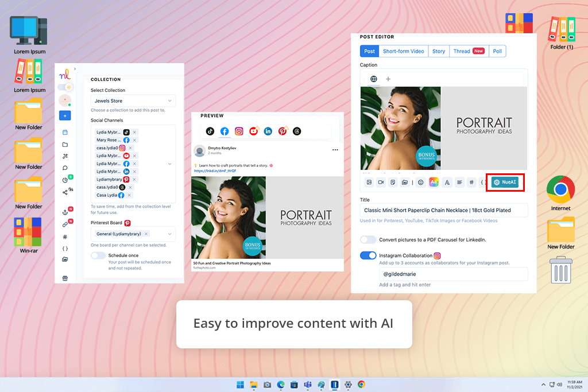The height and width of the screenshot is (392, 588).
Task: Open the anchor icon in sidebar
Action: point(65,212)
